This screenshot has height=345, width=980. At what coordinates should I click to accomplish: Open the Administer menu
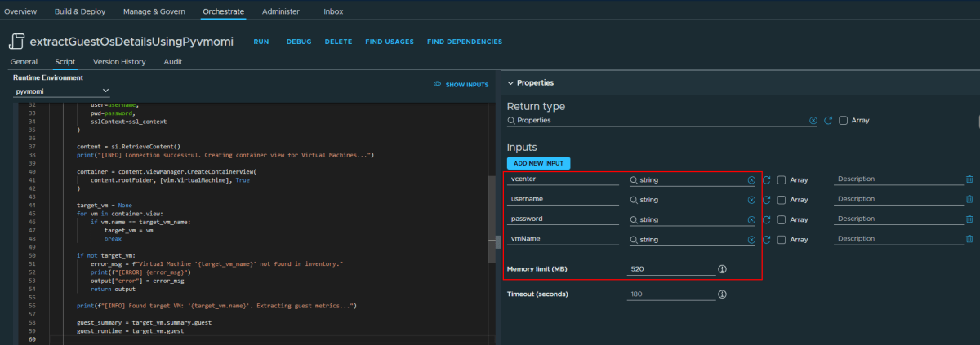pyautogui.click(x=281, y=11)
